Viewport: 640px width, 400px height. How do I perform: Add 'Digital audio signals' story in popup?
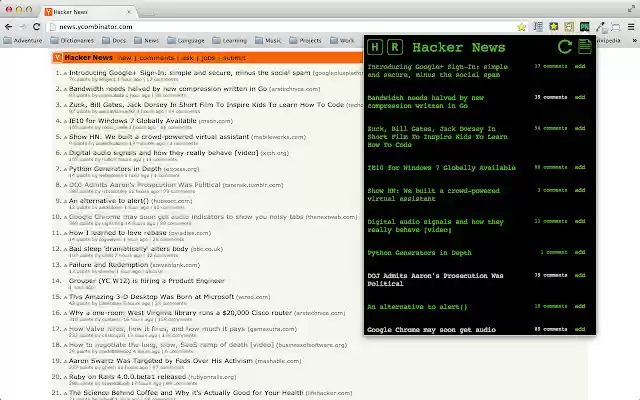pyautogui.click(x=580, y=222)
